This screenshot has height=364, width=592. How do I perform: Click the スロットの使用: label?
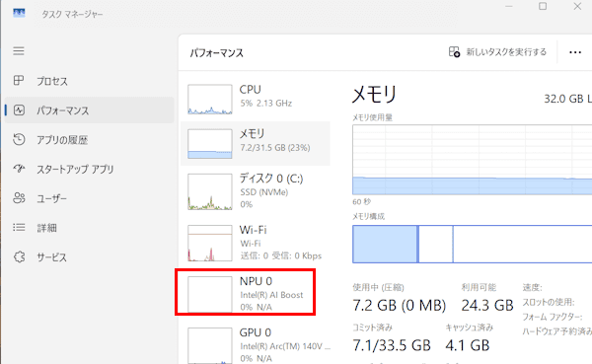549,302
